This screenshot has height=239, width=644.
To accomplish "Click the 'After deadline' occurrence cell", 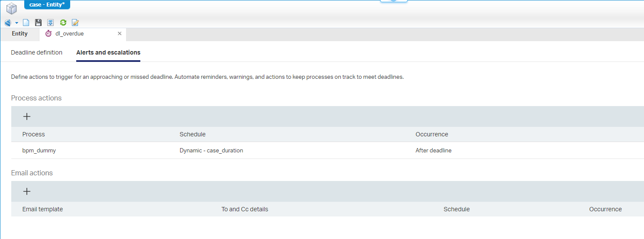I will pyautogui.click(x=434, y=151).
